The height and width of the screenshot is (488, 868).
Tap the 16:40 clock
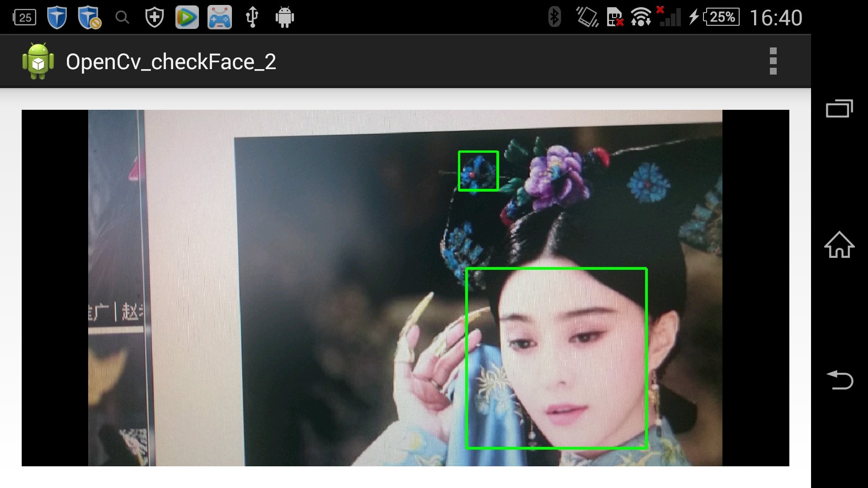pos(776,18)
